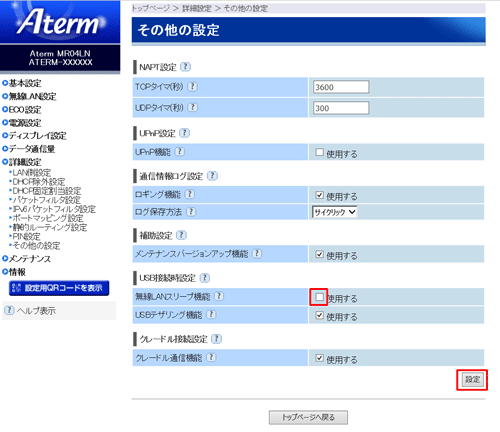
Task: Open help icon beside UPnP設定 heading
Action: coord(184,133)
